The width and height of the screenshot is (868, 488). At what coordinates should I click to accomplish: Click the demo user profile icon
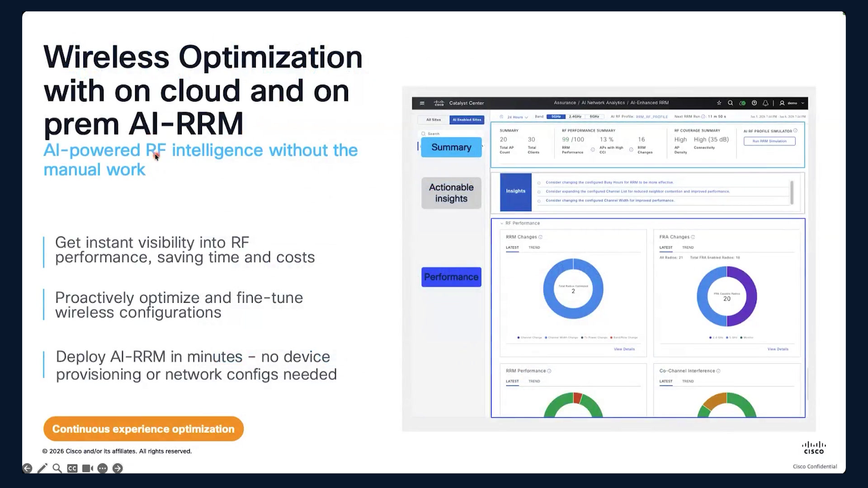point(782,103)
